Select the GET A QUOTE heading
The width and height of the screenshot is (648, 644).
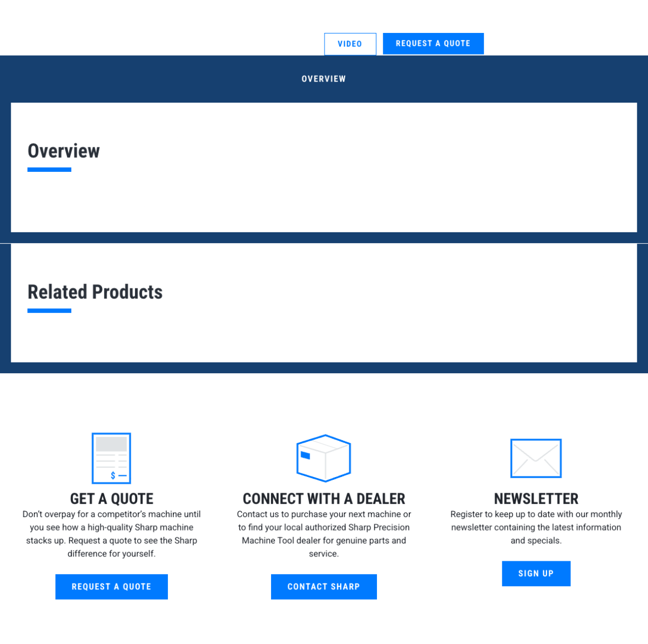tap(112, 498)
